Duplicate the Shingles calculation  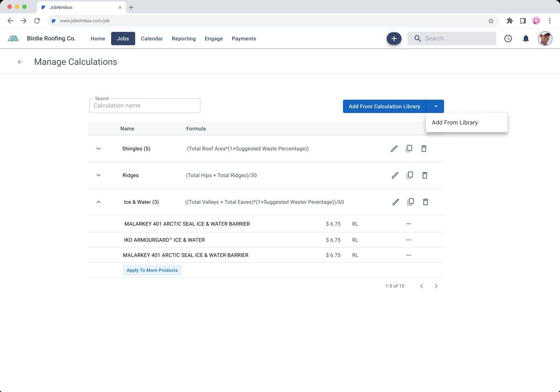409,149
